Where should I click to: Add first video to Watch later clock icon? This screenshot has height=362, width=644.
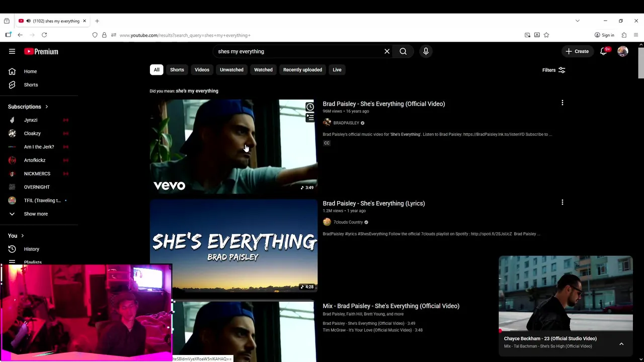(x=310, y=107)
